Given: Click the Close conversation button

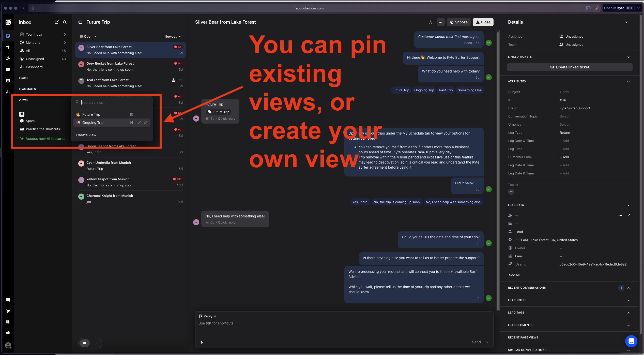Looking at the screenshot, I should click(483, 22).
